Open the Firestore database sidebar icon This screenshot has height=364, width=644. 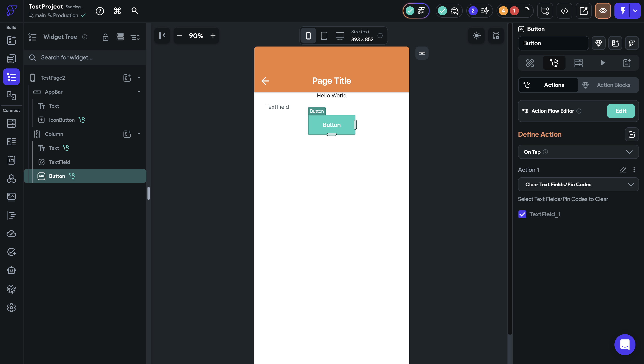11,123
